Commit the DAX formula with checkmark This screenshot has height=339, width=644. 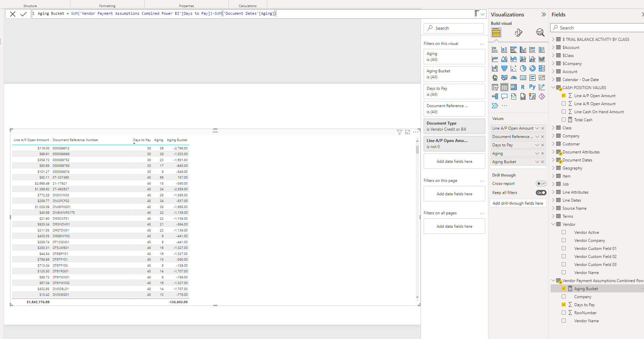pyautogui.click(x=23, y=14)
